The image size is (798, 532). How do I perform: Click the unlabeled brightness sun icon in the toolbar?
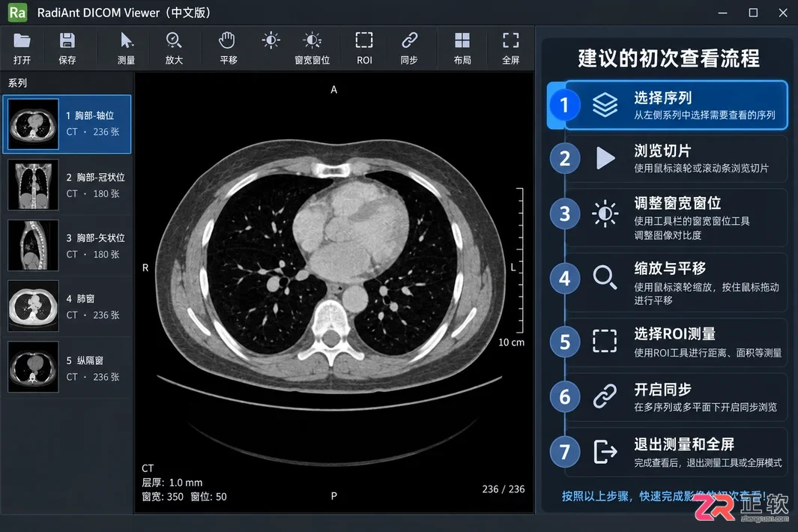270,40
